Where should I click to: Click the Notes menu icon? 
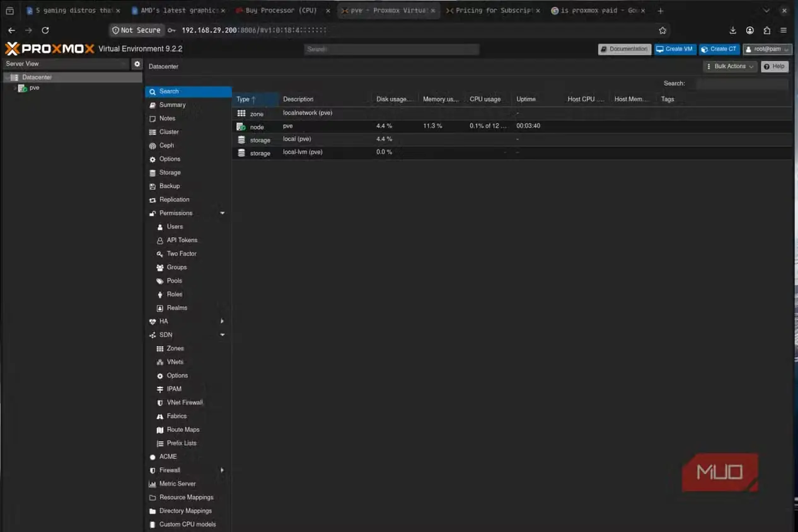point(153,119)
